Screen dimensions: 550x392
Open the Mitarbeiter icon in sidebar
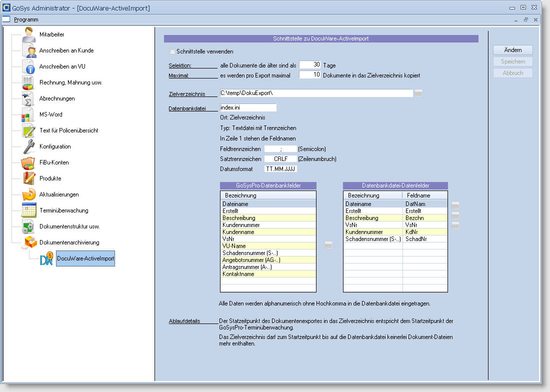coord(28,35)
